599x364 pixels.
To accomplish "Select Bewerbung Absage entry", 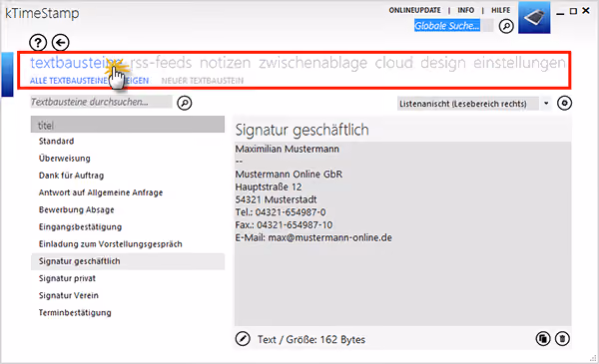I will 128,209.
